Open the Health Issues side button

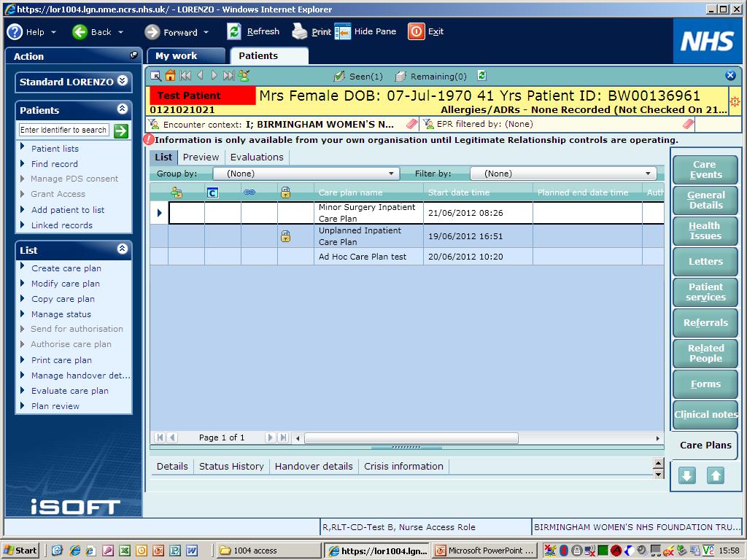[x=705, y=231]
